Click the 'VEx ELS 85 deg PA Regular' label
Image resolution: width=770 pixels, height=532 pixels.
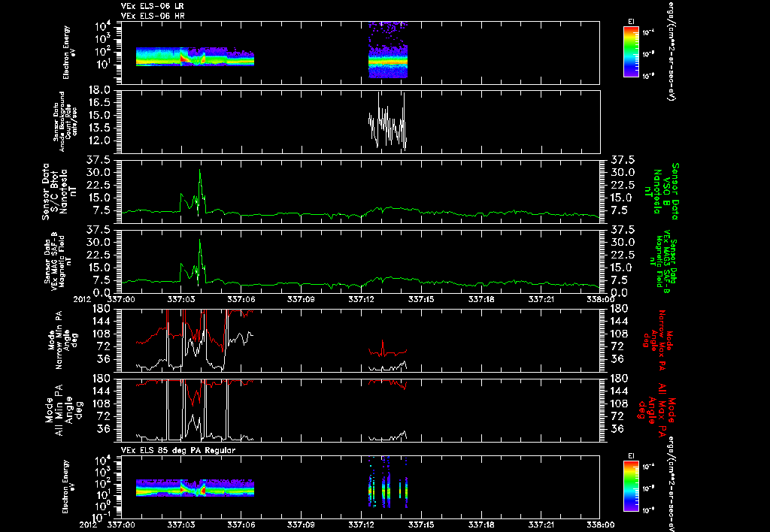point(178,450)
